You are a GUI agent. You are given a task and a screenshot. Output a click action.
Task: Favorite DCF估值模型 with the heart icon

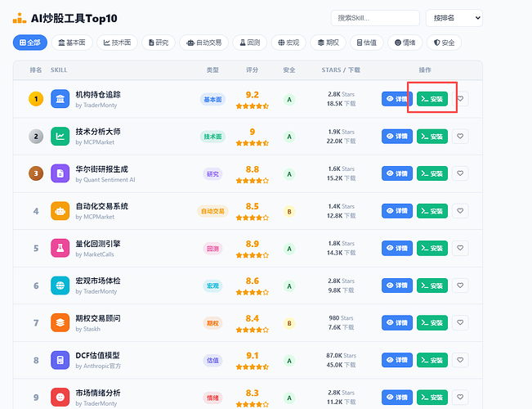point(460,360)
